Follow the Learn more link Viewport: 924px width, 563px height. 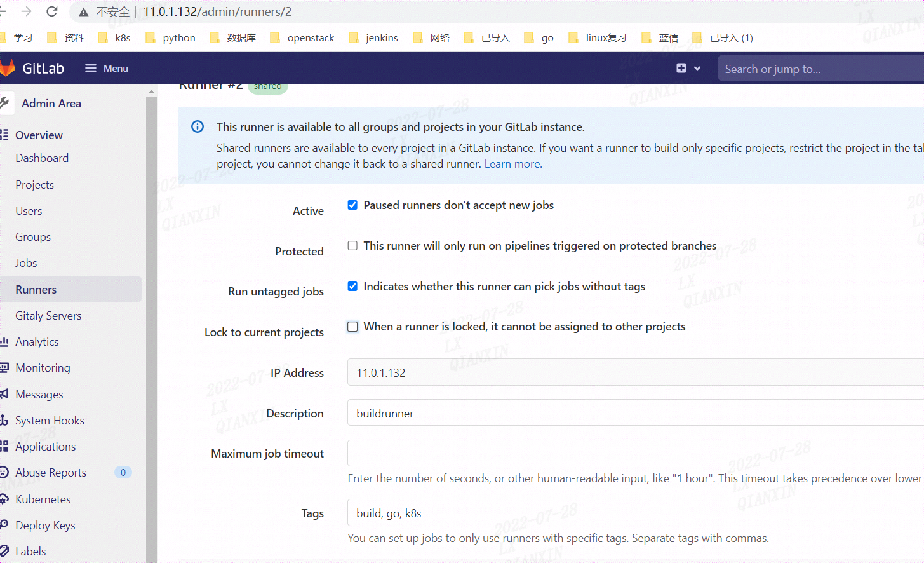(x=513, y=164)
